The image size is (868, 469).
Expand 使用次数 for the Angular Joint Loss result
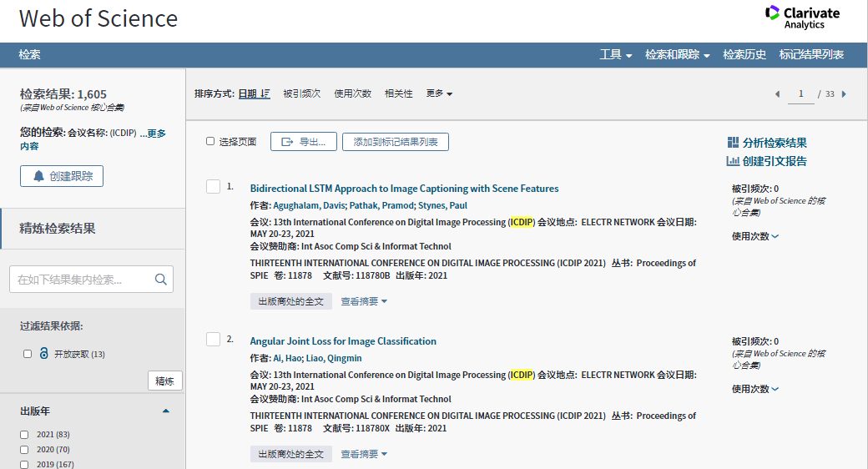pos(755,389)
